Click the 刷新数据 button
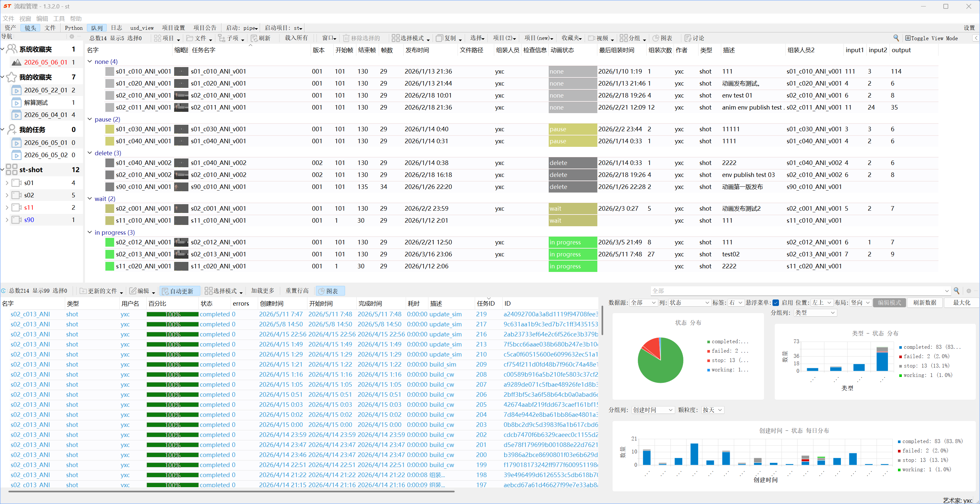 coord(925,303)
